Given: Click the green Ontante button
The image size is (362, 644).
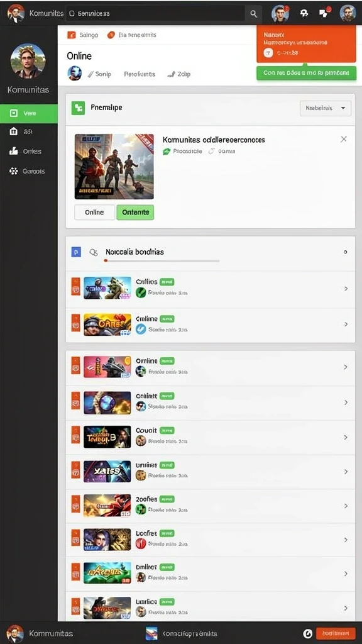Looking at the screenshot, I should (136, 213).
